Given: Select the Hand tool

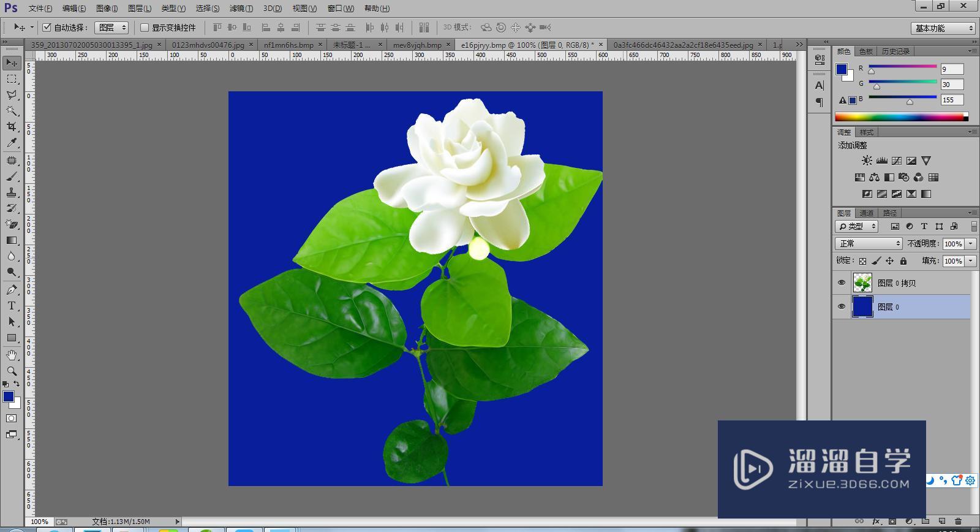Looking at the screenshot, I should (x=11, y=355).
